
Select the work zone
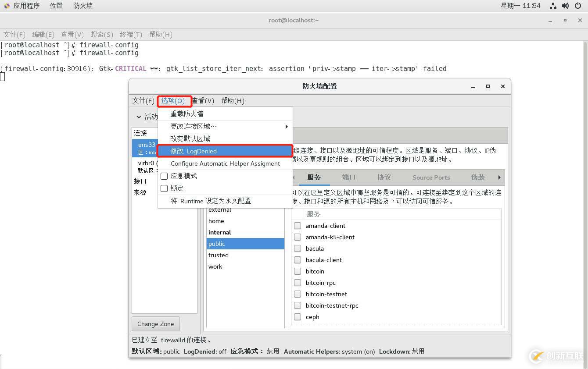point(245,266)
